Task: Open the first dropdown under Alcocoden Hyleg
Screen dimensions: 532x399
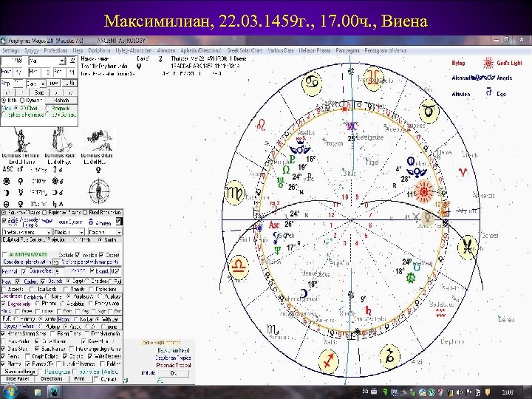Action: [x=27, y=232]
